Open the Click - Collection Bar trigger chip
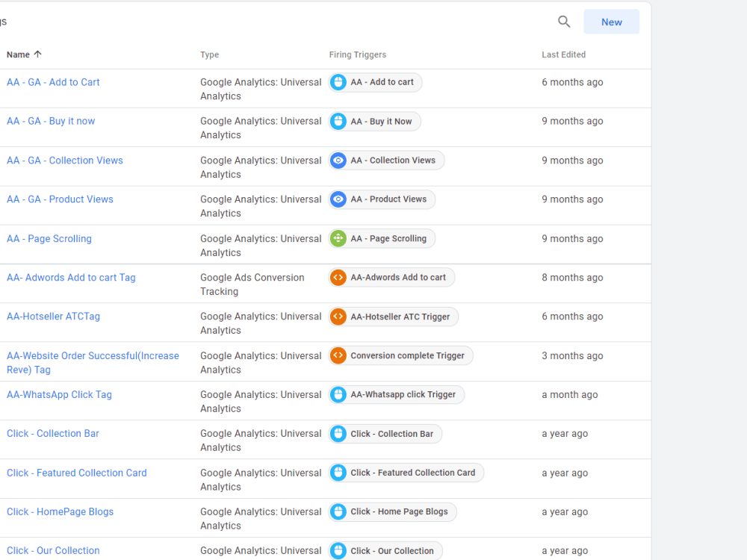The image size is (747, 560). (x=385, y=433)
